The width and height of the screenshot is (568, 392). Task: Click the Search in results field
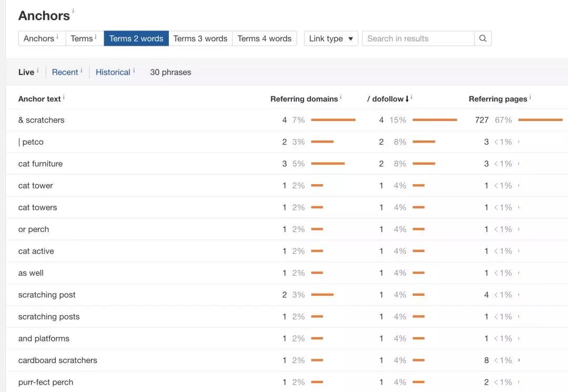point(418,38)
